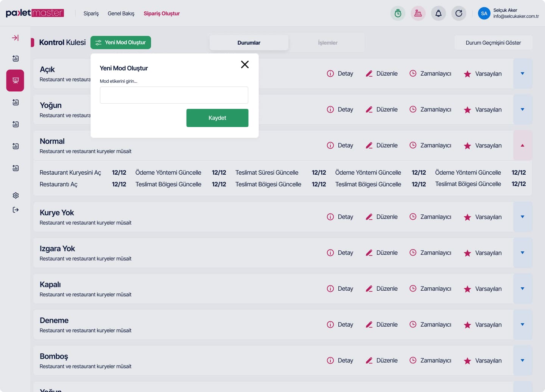Open the Sipariş menu
The image size is (545, 392).
91,14
